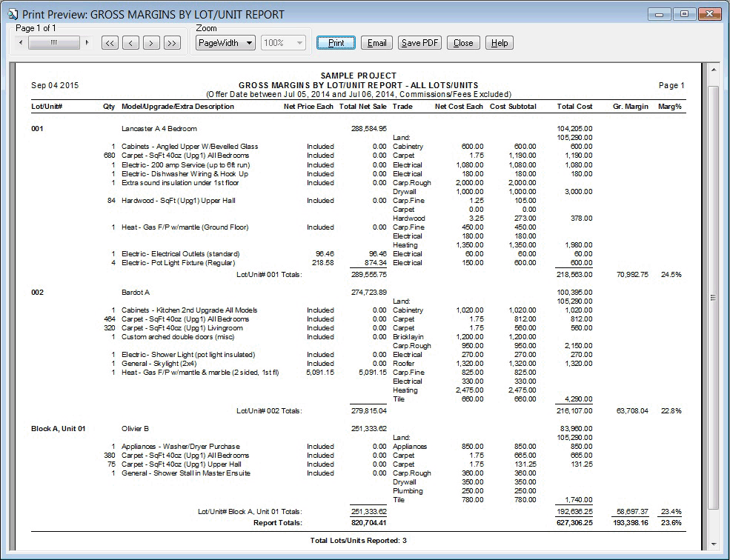The image size is (730, 560).
Task: Go to first page button
Action: 110,43
